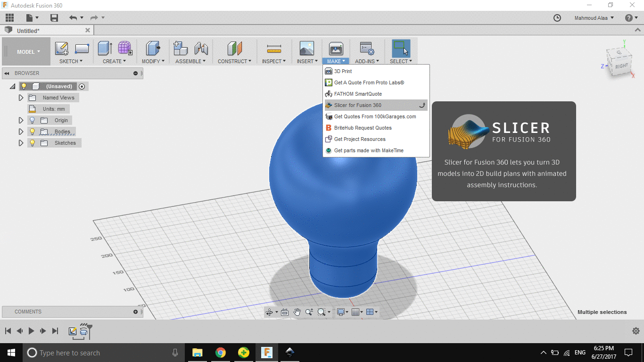Screen dimensions: 644x362
Task: Select the Pan hand tool
Action: tap(297, 312)
